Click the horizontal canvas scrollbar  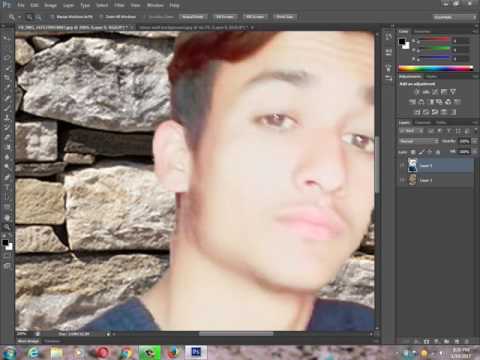coord(236,334)
